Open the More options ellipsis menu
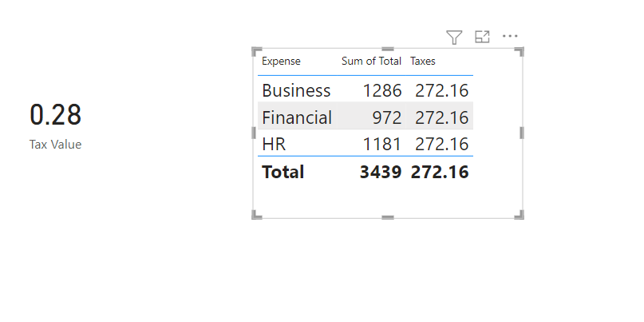 pyautogui.click(x=510, y=36)
